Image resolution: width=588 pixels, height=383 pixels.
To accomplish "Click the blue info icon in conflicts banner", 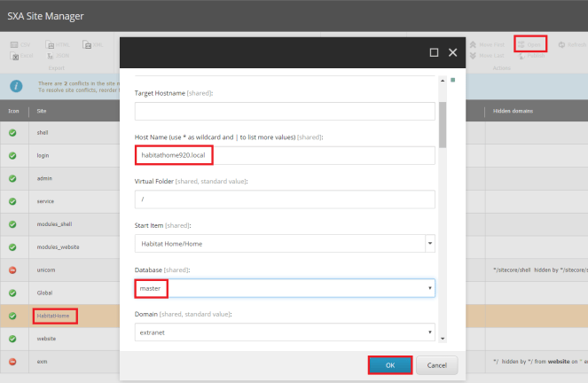I will click(x=16, y=86).
